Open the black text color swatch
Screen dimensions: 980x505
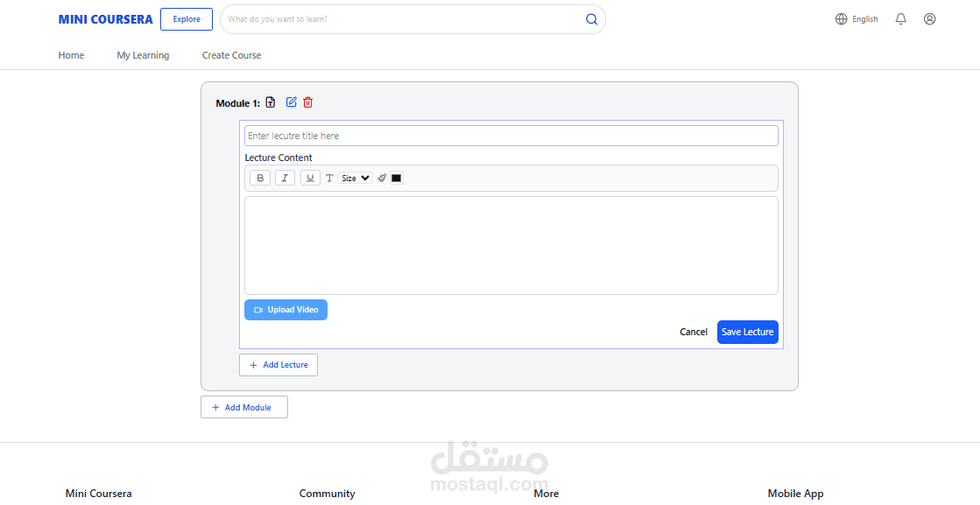[x=396, y=178]
